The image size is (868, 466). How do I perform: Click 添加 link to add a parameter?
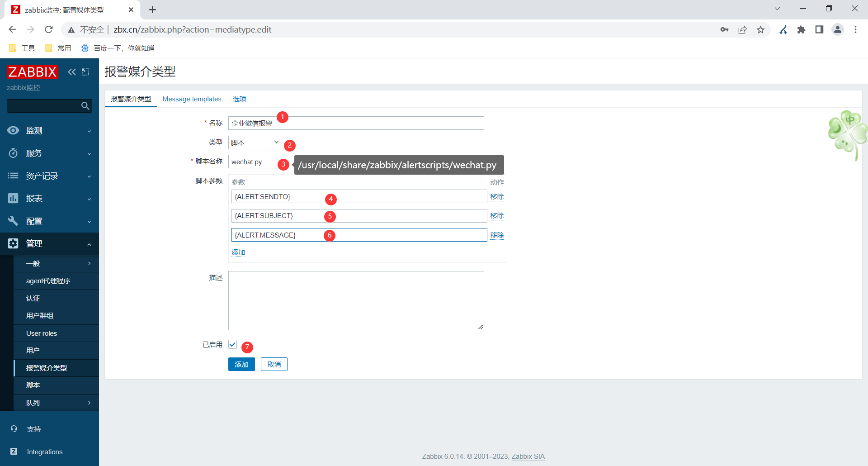[x=238, y=252]
